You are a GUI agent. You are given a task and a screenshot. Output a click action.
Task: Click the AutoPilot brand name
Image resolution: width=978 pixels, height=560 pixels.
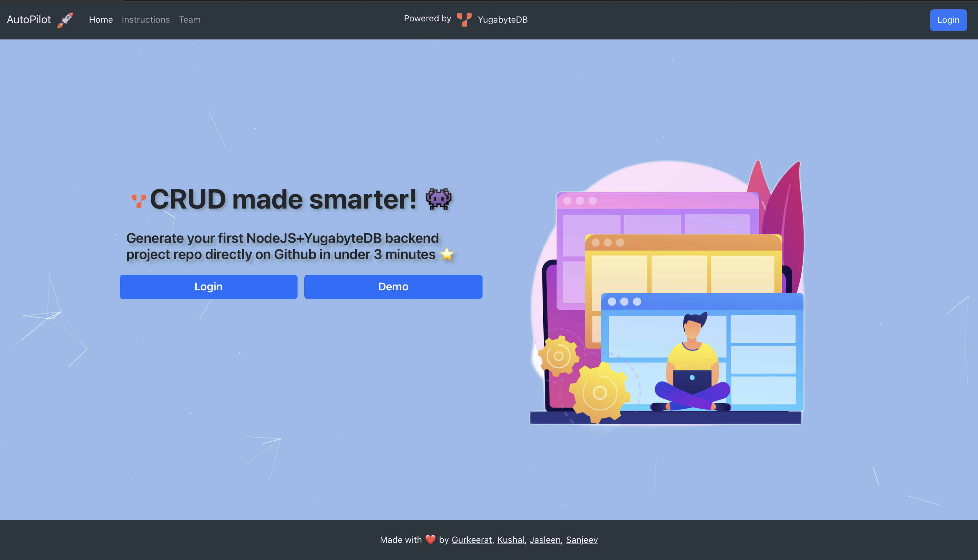coord(29,20)
